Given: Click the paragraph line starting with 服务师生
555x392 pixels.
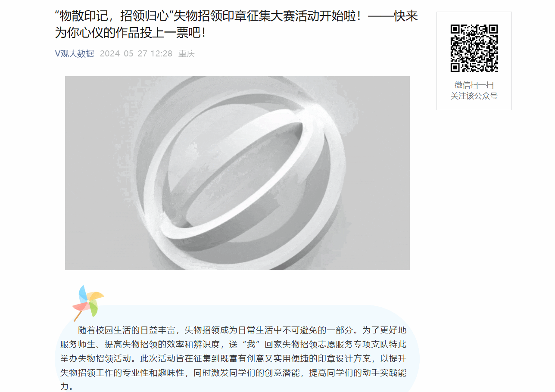Looking at the screenshot, I should pos(233,345).
